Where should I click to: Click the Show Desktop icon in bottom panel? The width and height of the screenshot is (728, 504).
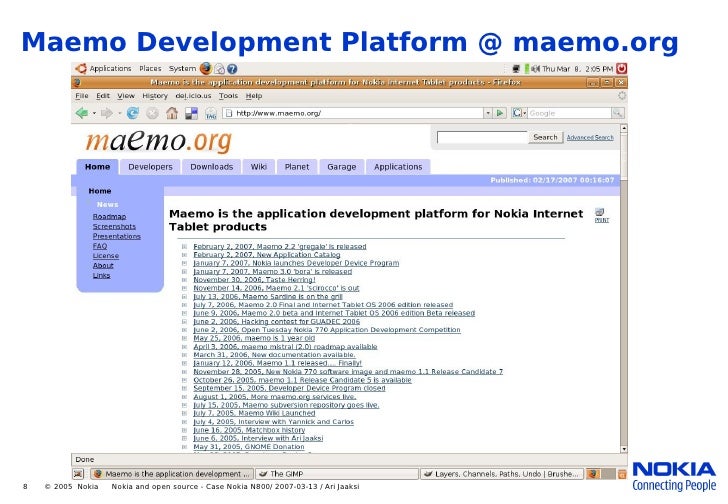[x=78, y=474]
